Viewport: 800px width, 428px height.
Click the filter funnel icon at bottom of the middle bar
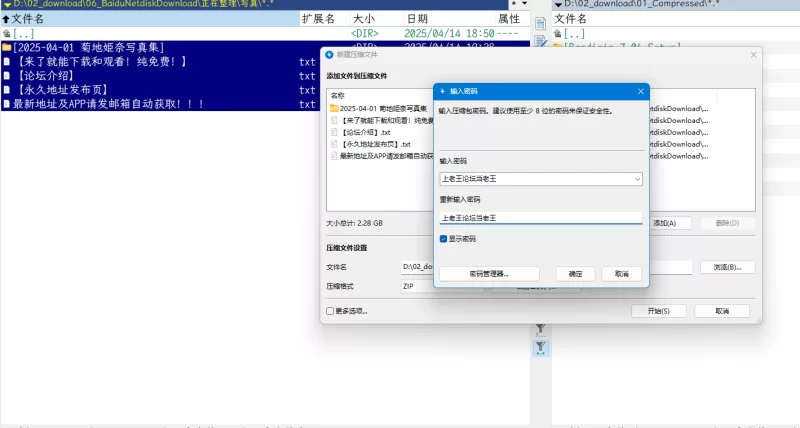click(540, 347)
